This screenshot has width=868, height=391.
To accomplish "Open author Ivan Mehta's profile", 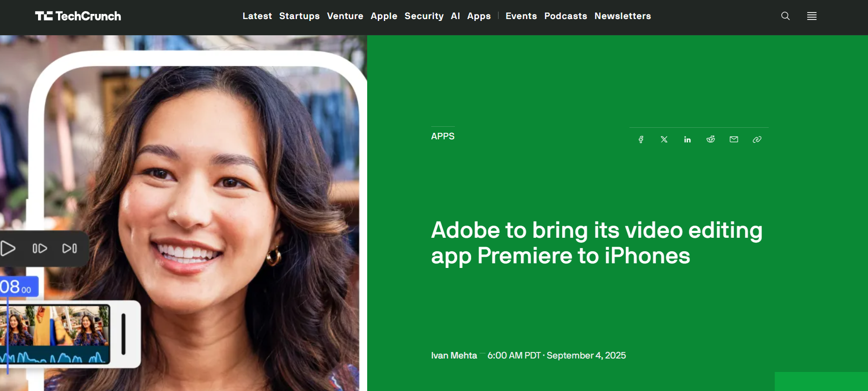I will (x=454, y=355).
